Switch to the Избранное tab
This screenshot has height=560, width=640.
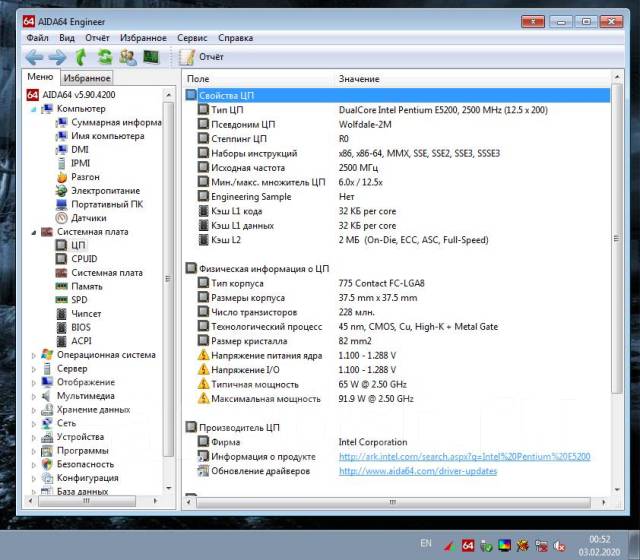tap(86, 78)
